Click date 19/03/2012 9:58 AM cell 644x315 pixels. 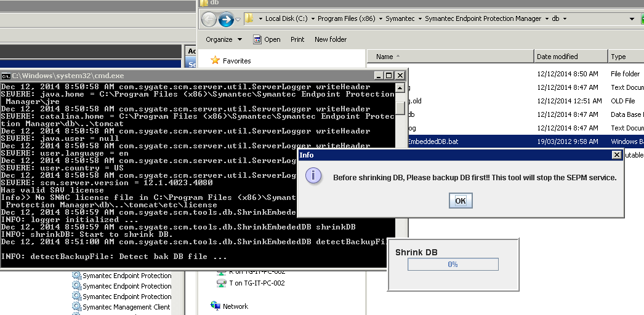pyautogui.click(x=567, y=142)
